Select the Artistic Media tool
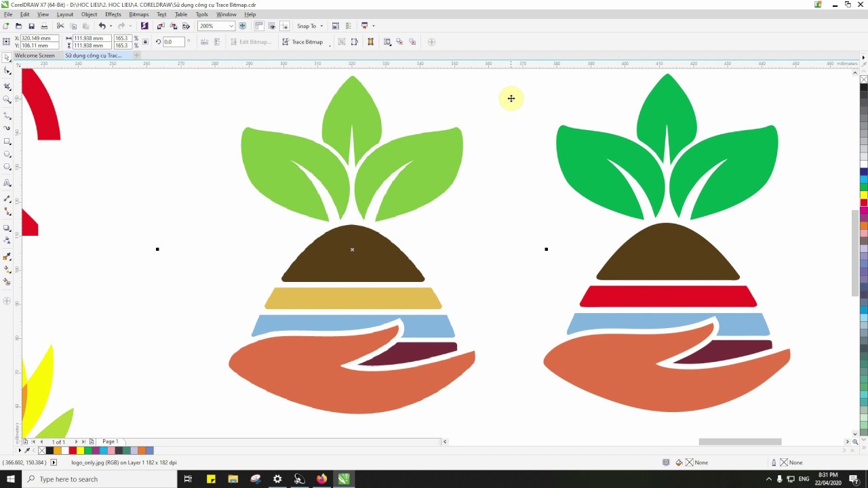 coord(7,128)
